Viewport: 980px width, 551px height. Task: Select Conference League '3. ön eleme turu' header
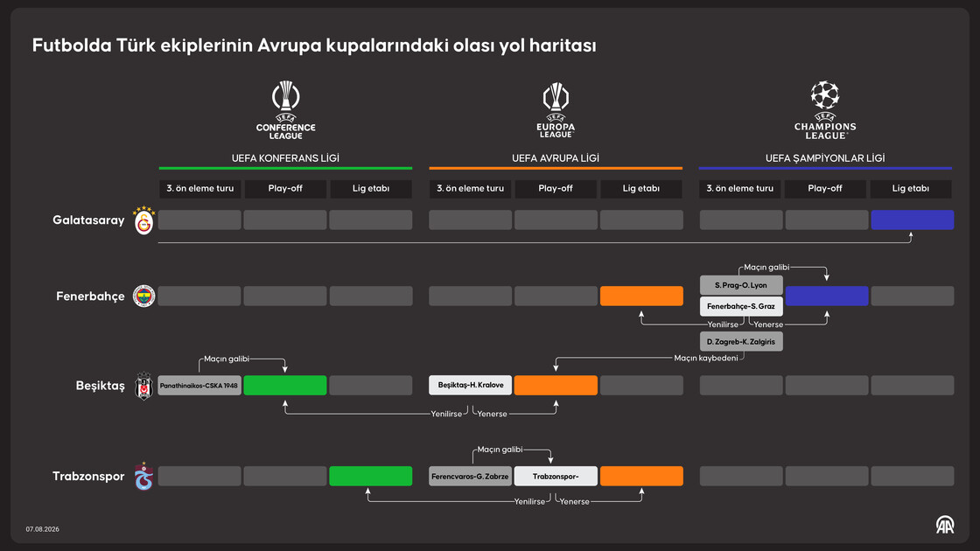point(200,189)
